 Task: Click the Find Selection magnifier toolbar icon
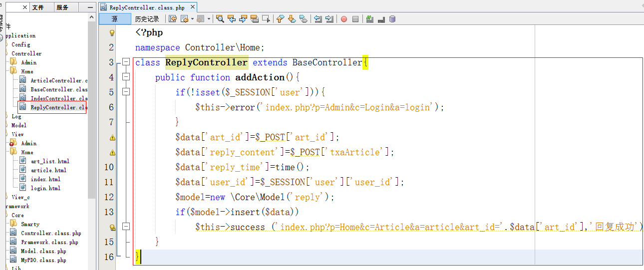(x=220, y=19)
